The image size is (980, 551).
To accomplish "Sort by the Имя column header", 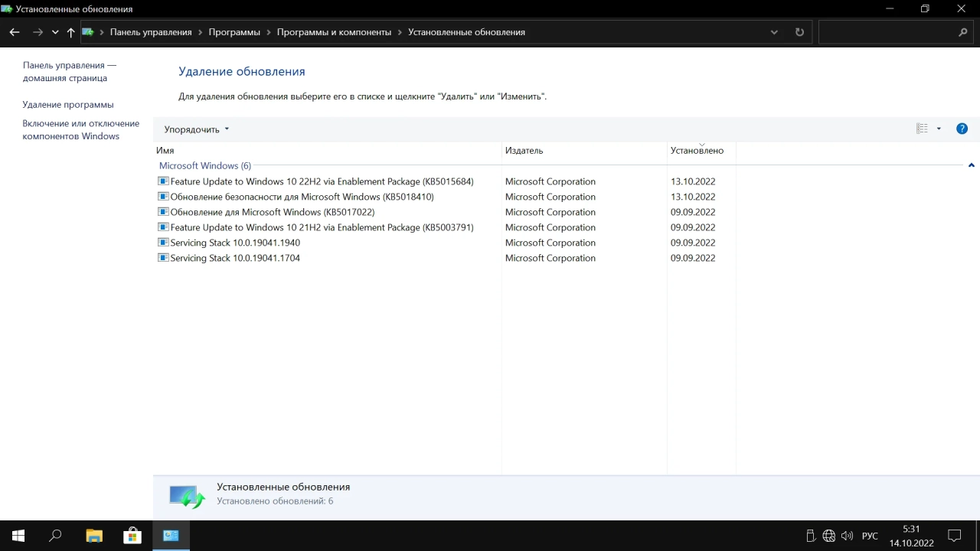I will (x=328, y=150).
